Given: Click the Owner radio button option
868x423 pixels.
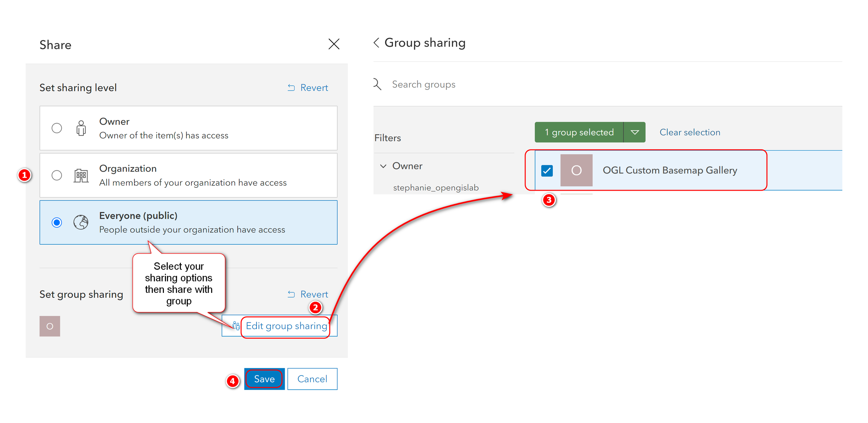Looking at the screenshot, I should (x=56, y=128).
